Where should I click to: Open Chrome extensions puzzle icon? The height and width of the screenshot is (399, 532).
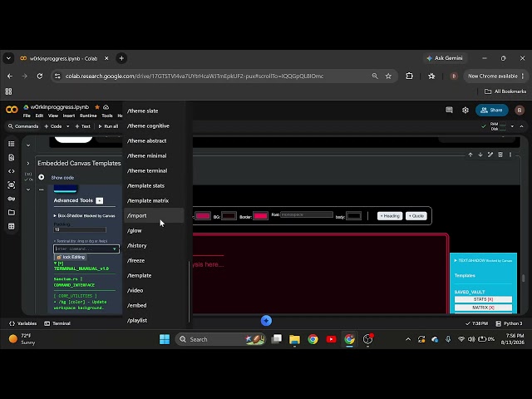(410, 76)
